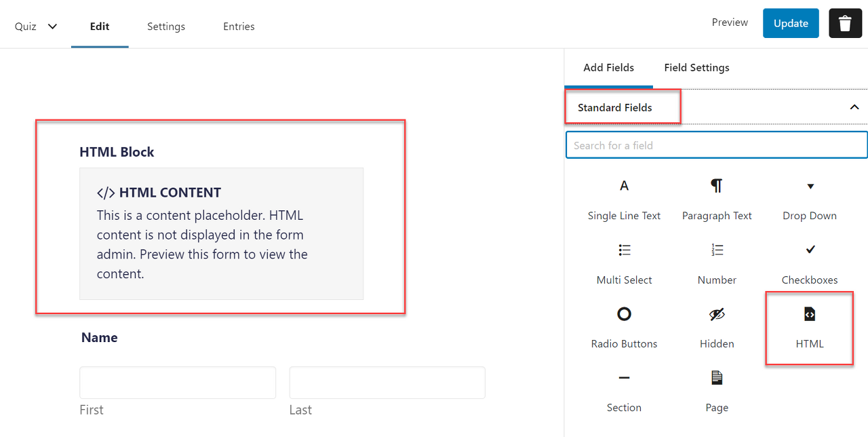The image size is (868, 437).
Task: Click the Preview link
Action: click(730, 22)
